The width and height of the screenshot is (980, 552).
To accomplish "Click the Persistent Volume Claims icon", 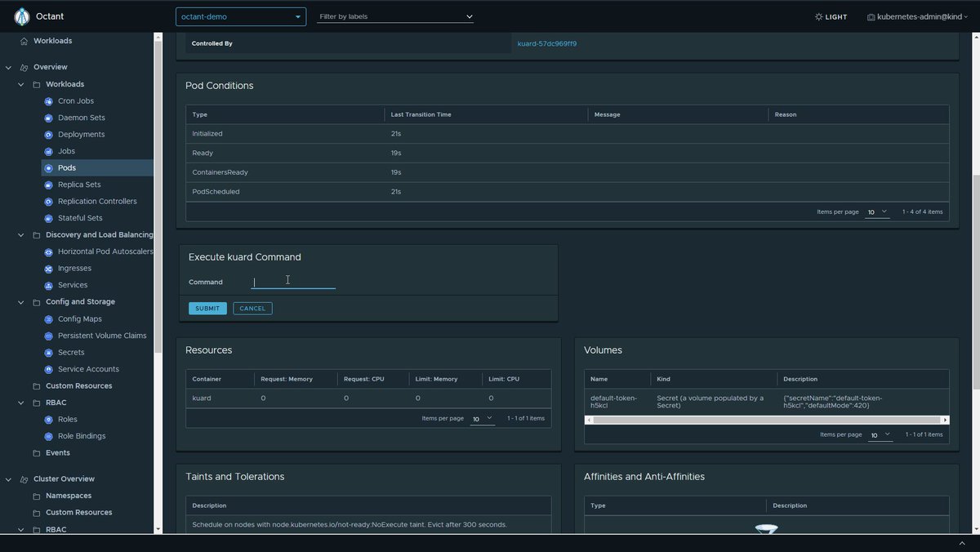I will pos(49,336).
